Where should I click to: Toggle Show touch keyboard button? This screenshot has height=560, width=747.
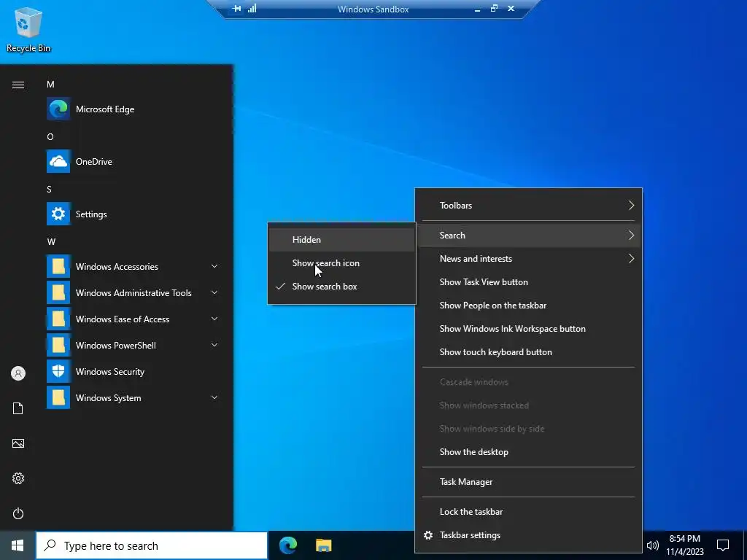pos(528,352)
